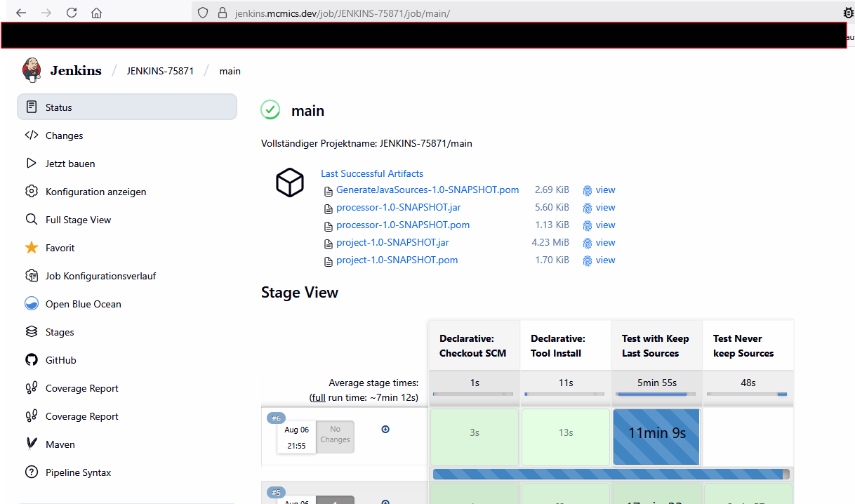Open the Stages page
The width and height of the screenshot is (855, 504).
pyautogui.click(x=60, y=332)
